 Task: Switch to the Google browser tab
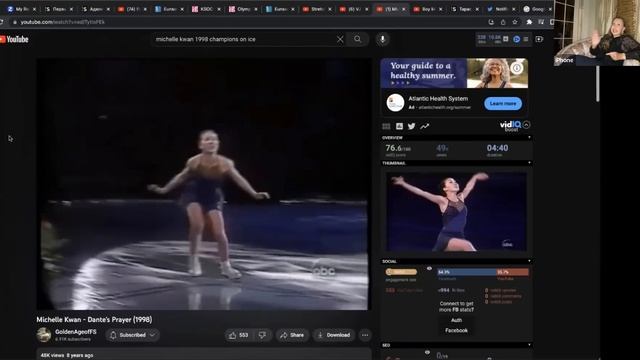(537, 9)
